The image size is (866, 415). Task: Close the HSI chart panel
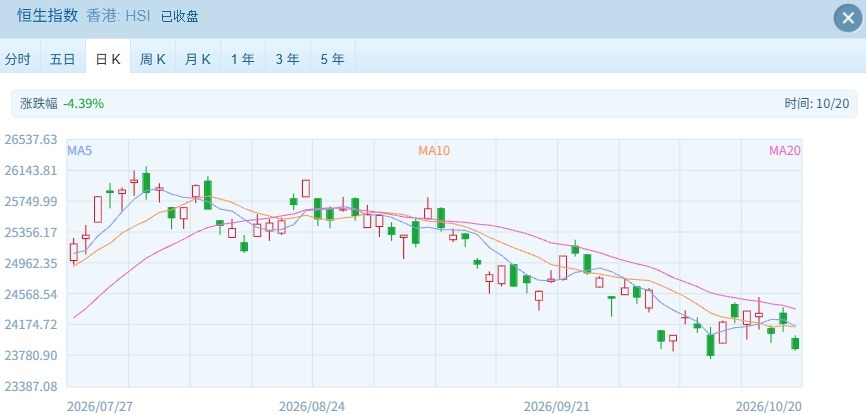click(848, 18)
